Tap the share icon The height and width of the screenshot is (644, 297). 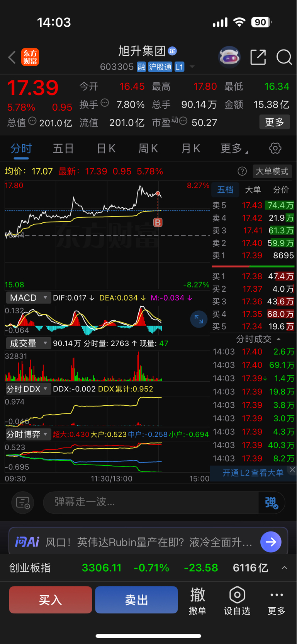[x=258, y=57]
